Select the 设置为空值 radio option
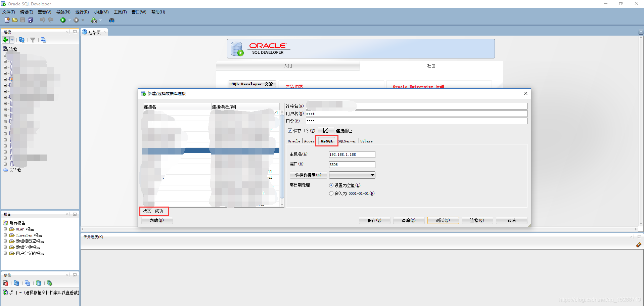 [x=331, y=185]
